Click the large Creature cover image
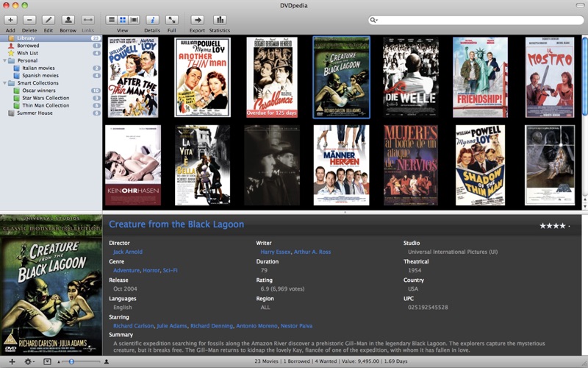This screenshot has height=368, width=588. [51, 286]
